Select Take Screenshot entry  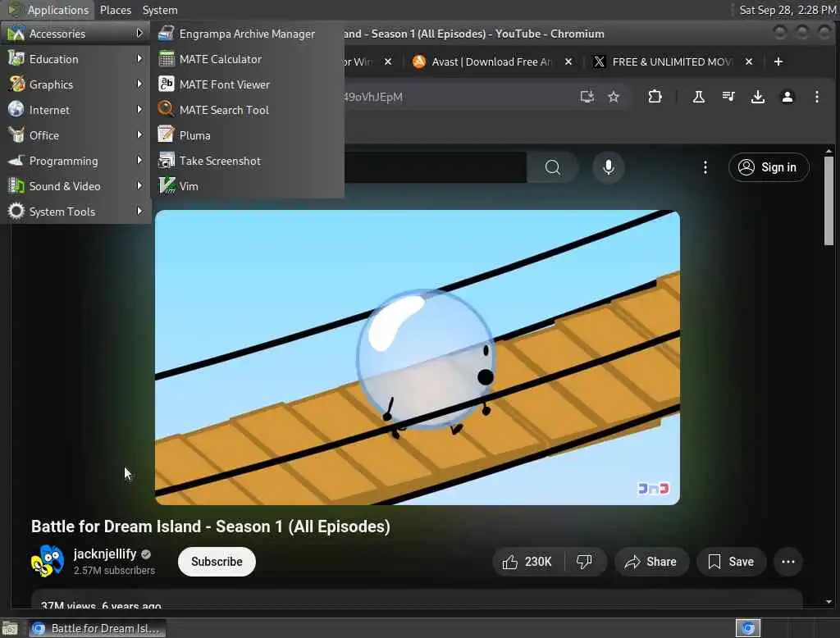[x=248, y=161]
